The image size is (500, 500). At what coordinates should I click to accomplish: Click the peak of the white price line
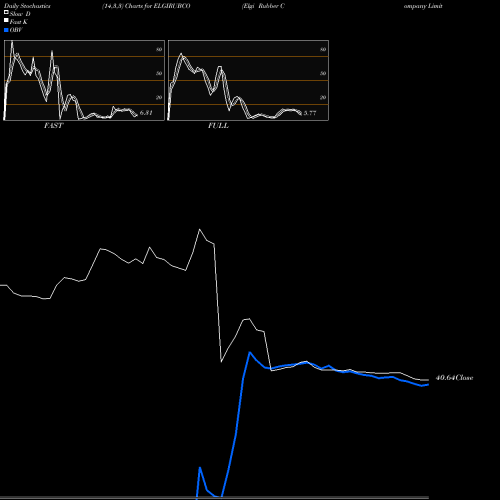[x=199, y=229]
